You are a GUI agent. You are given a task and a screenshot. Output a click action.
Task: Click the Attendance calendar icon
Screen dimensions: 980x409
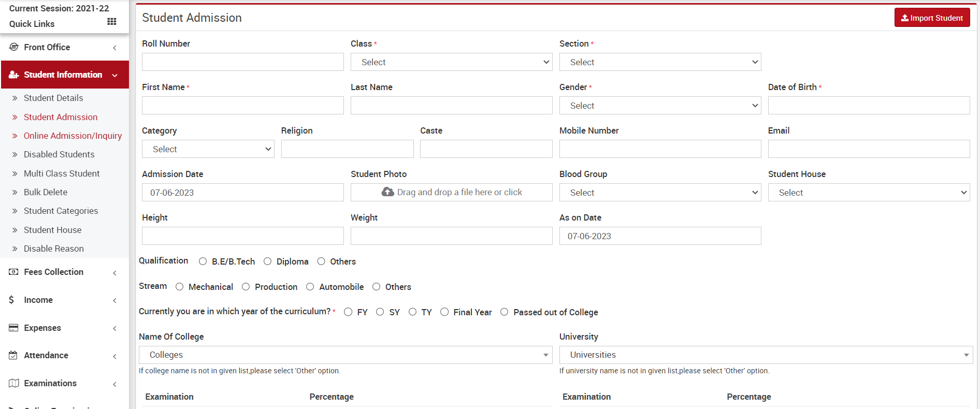pyautogui.click(x=14, y=355)
